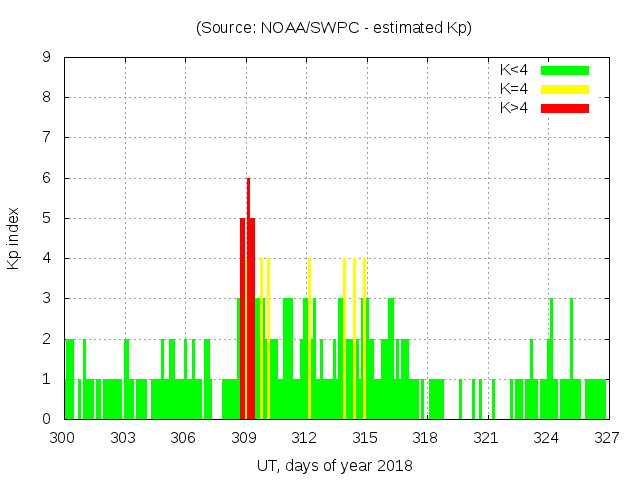Click the 'UT, days of year 2018' label
This screenshot has height=480, width=640.
tap(334, 465)
